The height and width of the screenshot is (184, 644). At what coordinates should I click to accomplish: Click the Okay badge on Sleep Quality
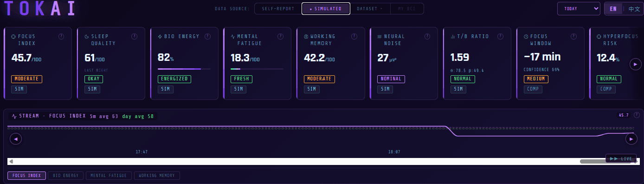(93, 79)
